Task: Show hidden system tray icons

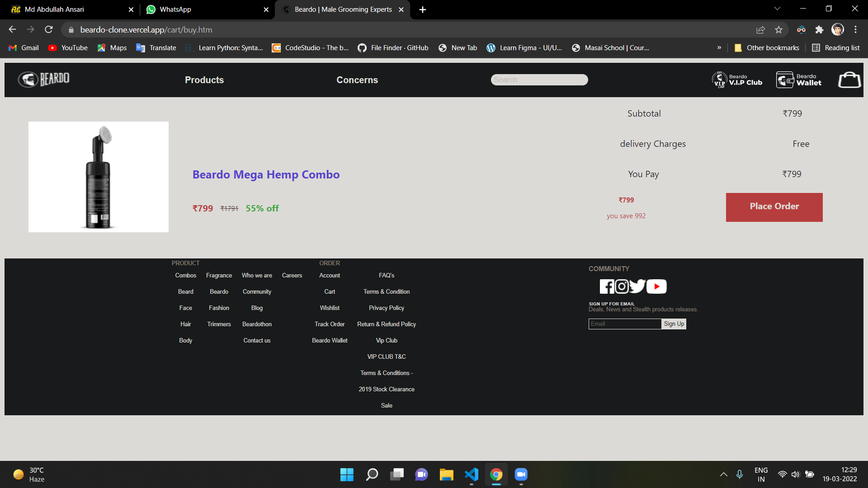Action: (724, 474)
